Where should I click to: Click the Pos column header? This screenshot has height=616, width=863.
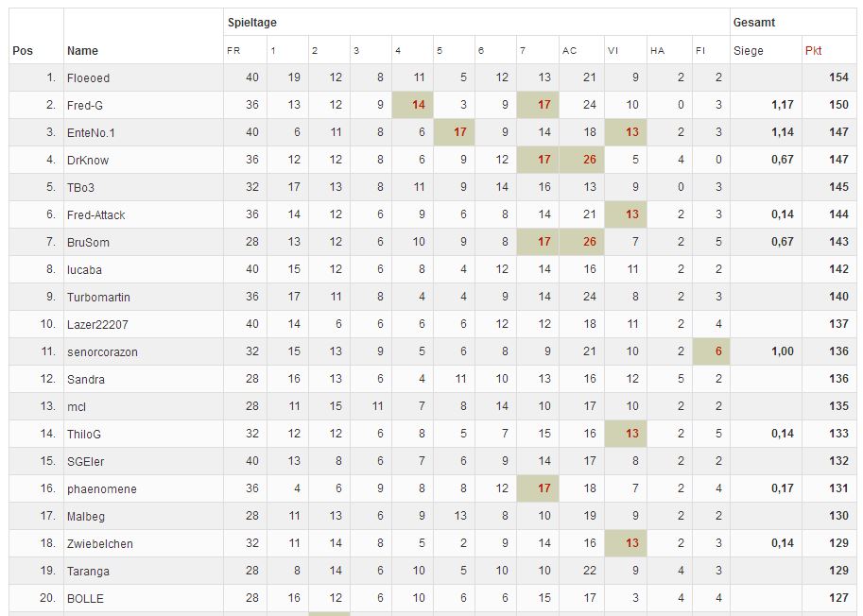(x=23, y=51)
